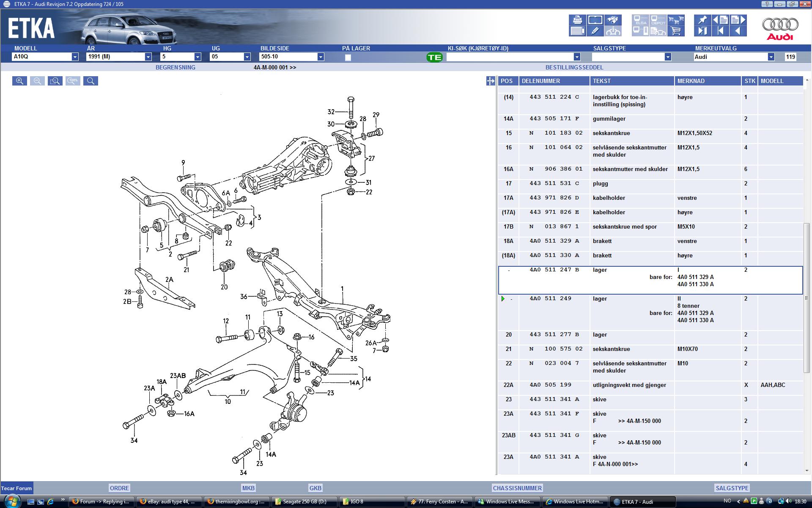
Task: Click the lined list icon below the printer
Action: tap(577, 31)
